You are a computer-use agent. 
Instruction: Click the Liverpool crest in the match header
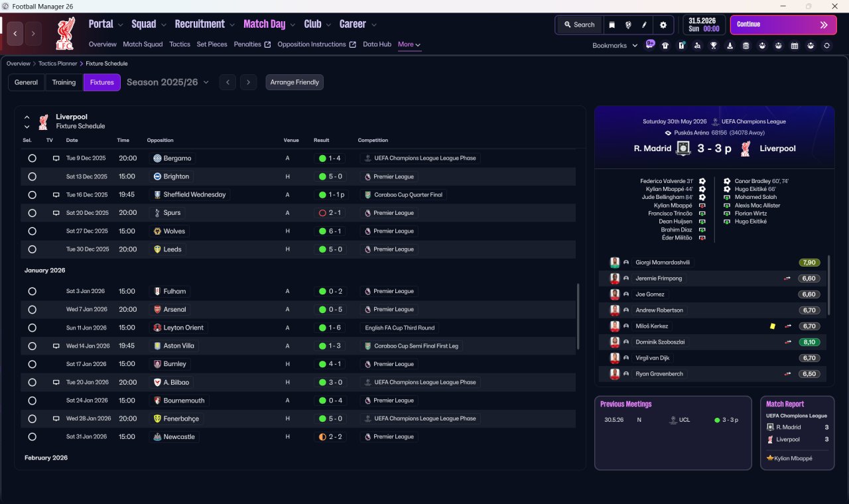(746, 149)
